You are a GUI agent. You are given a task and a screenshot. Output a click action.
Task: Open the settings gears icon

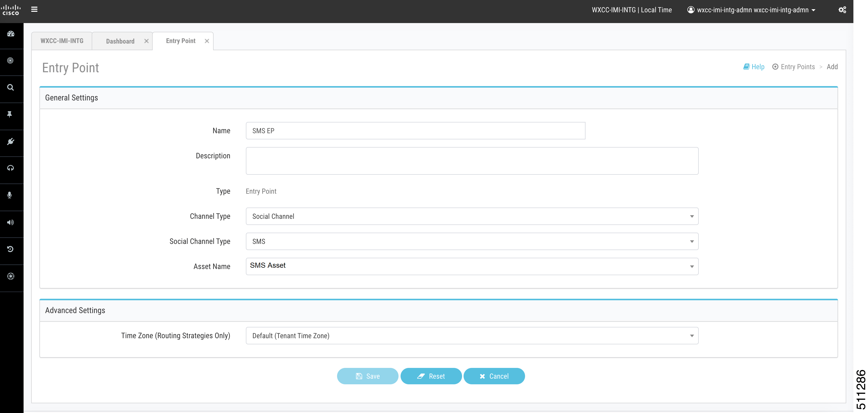842,10
